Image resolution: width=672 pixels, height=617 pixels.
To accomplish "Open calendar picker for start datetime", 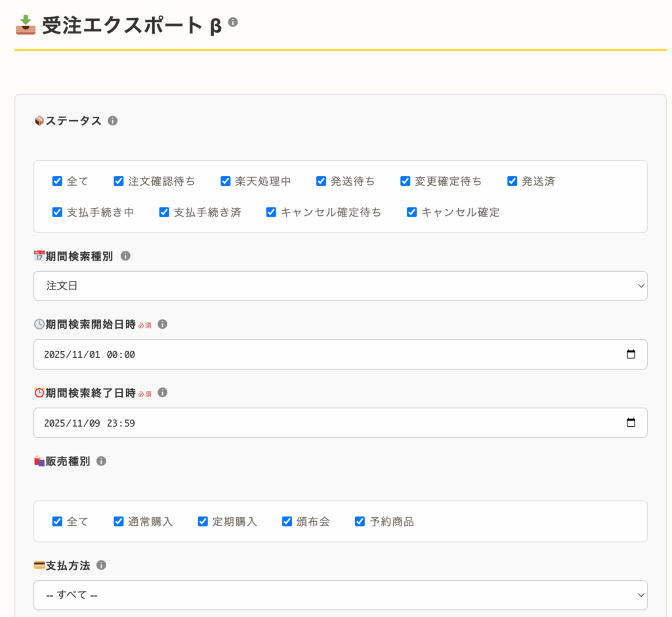I will (631, 354).
